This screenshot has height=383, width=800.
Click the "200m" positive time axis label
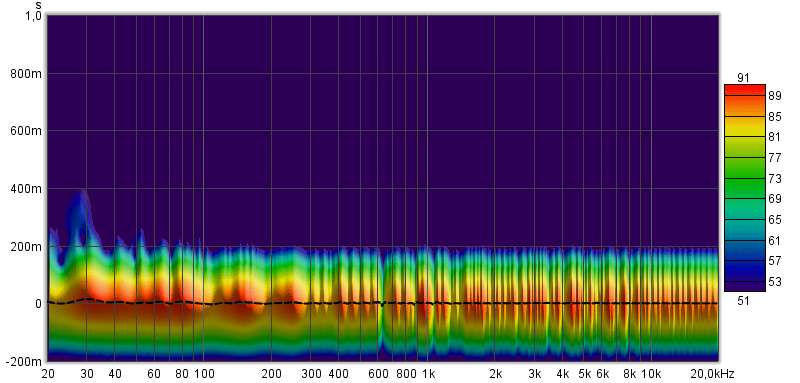pos(26,246)
